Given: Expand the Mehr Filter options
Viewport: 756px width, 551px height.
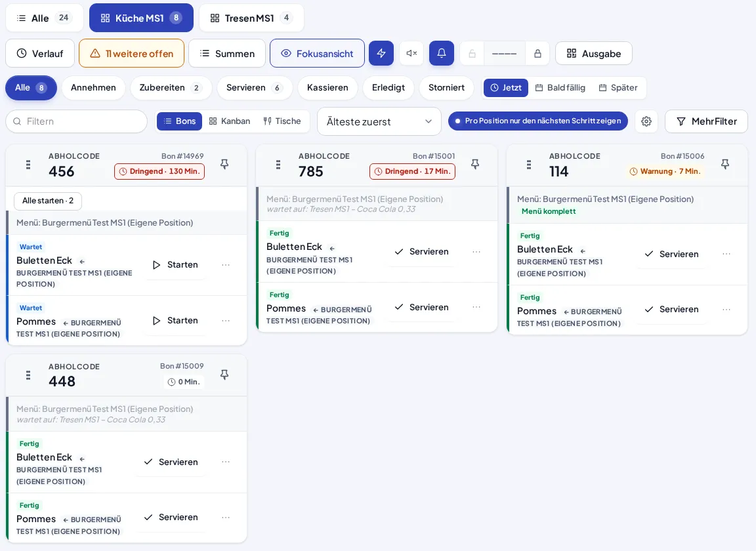Looking at the screenshot, I should tap(706, 121).
